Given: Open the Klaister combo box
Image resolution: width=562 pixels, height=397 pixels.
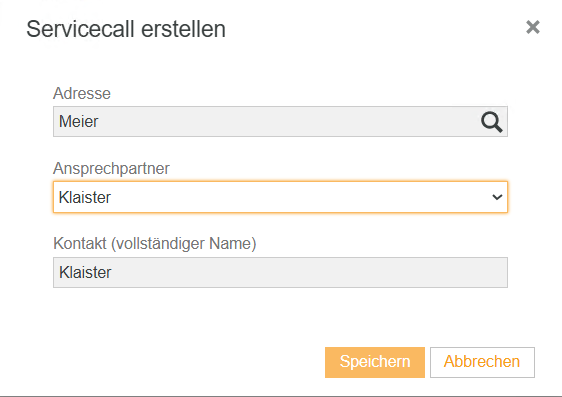Looking at the screenshot, I should [280, 197].
